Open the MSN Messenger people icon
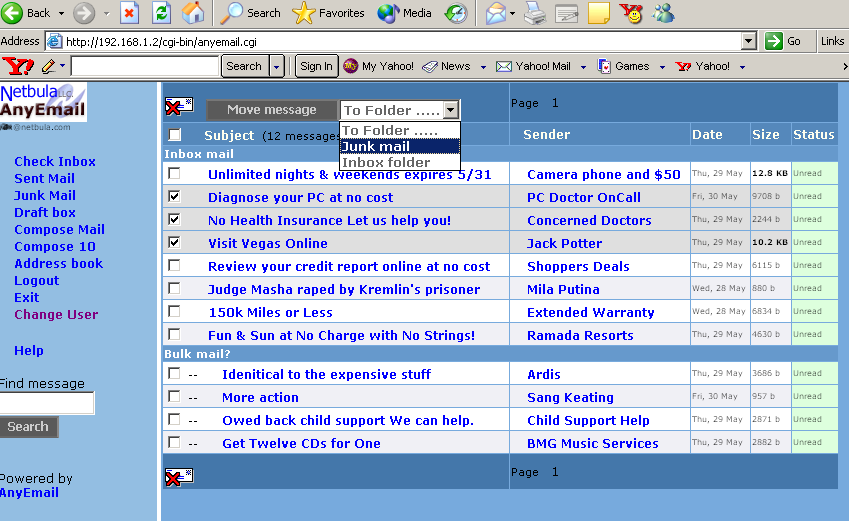Screen dimensions: 849x521 (x=663, y=12)
